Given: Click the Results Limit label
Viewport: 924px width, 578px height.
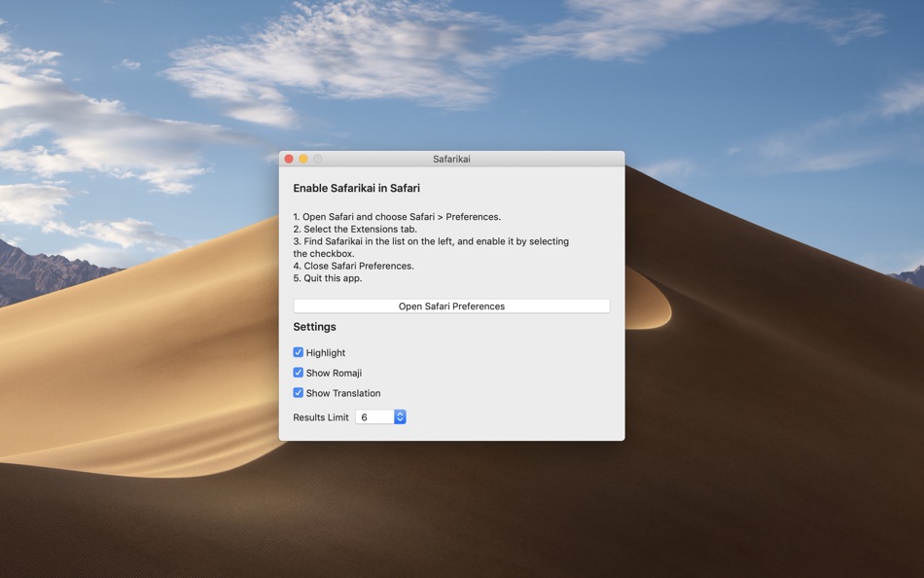Looking at the screenshot, I should [x=321, y=417].
